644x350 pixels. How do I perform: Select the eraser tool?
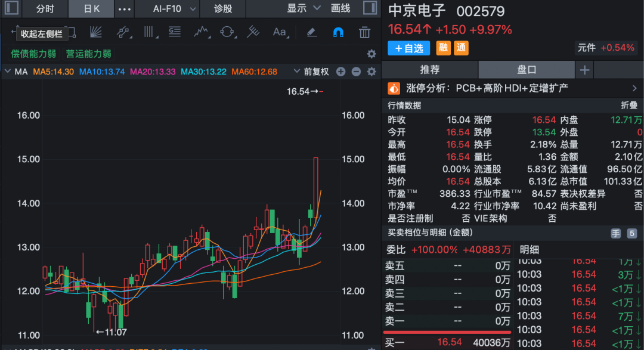pos(312,32)
